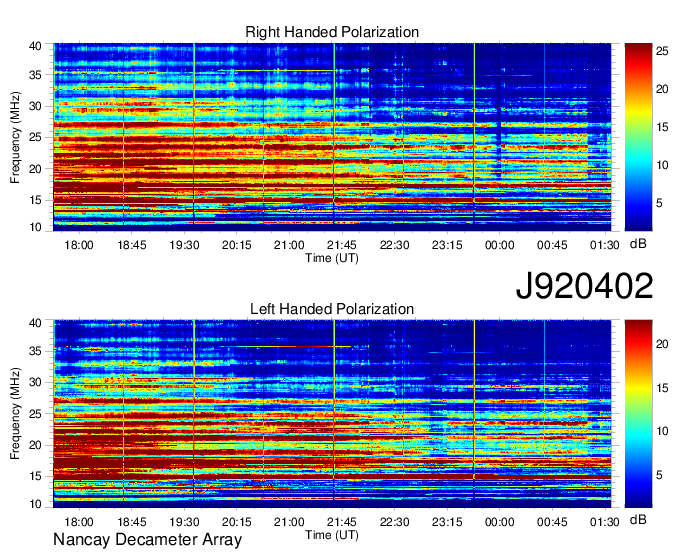Click 23:15 tick on upper time axis
680x552 pixels.
pyautogui.click(x=447, y=245)
